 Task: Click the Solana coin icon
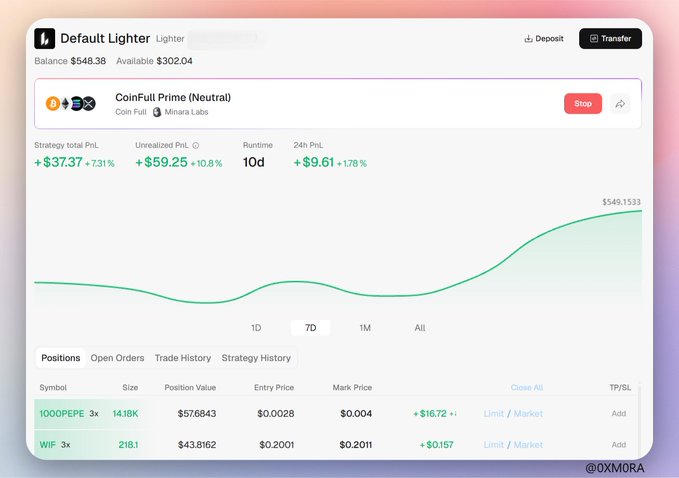click(77, 104)
